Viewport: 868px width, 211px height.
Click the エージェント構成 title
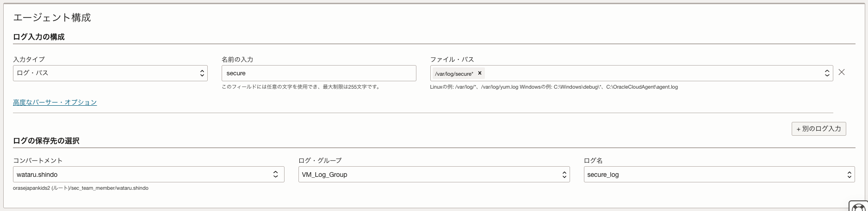[x=52, y=18]
